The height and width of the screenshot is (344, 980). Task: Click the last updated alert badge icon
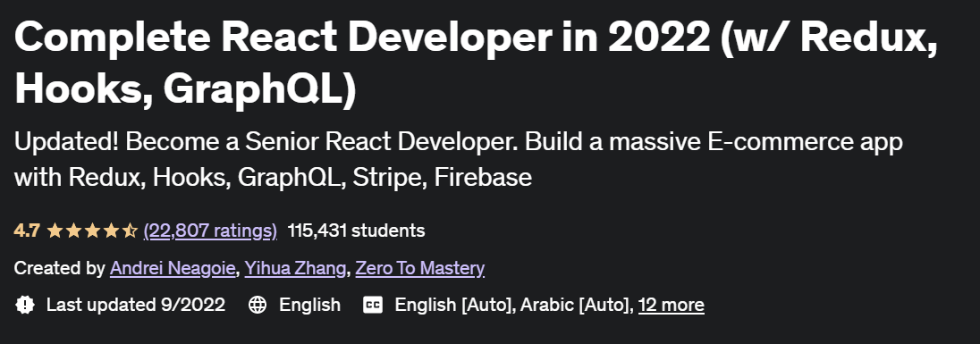tap(24, 305)
